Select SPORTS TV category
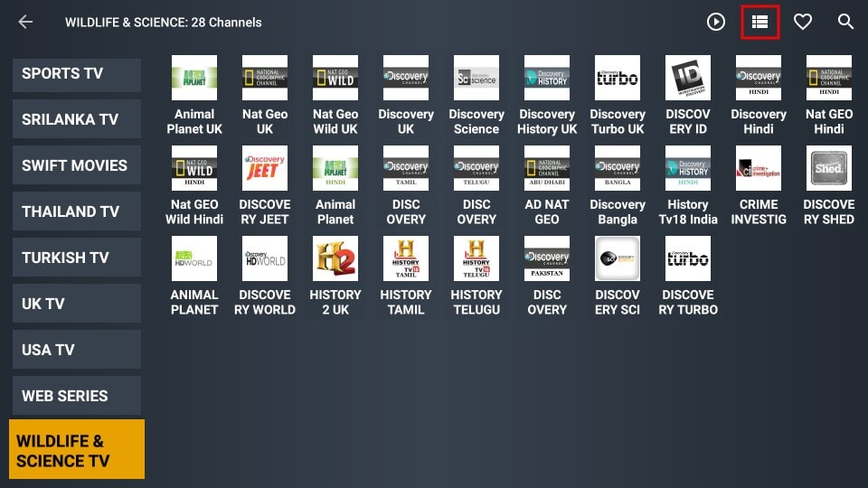 pos(77,74)
